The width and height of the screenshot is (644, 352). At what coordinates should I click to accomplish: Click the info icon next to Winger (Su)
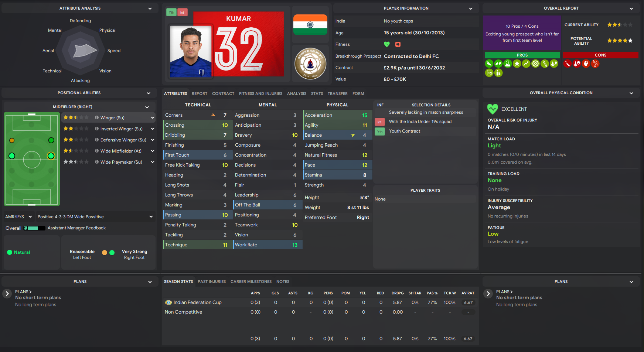pyautogui.click(x=97, y=117)
